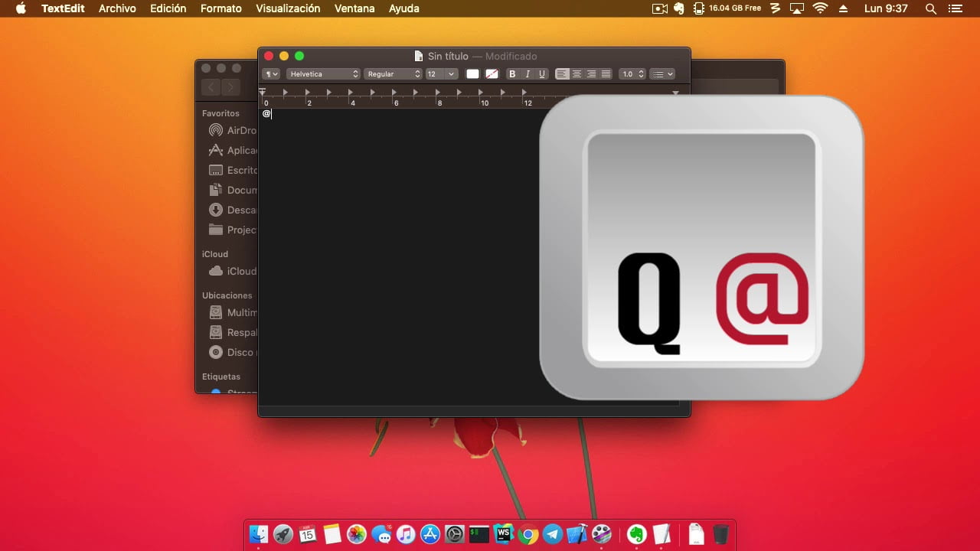Toggle italic formatting

(x=528, y=74)
